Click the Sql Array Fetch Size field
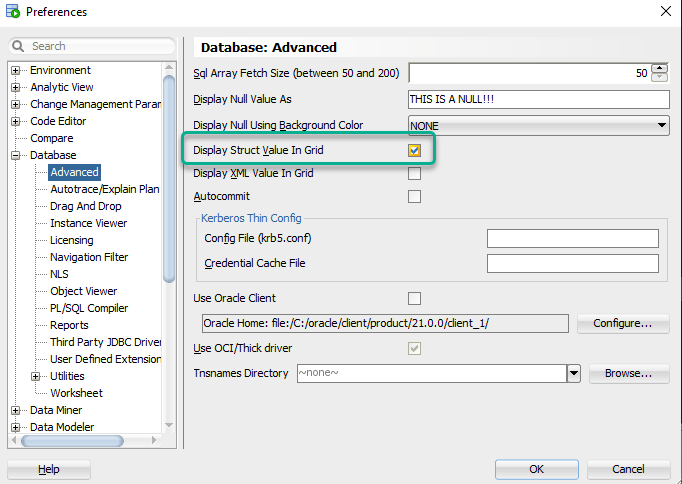 click(530, 73)
